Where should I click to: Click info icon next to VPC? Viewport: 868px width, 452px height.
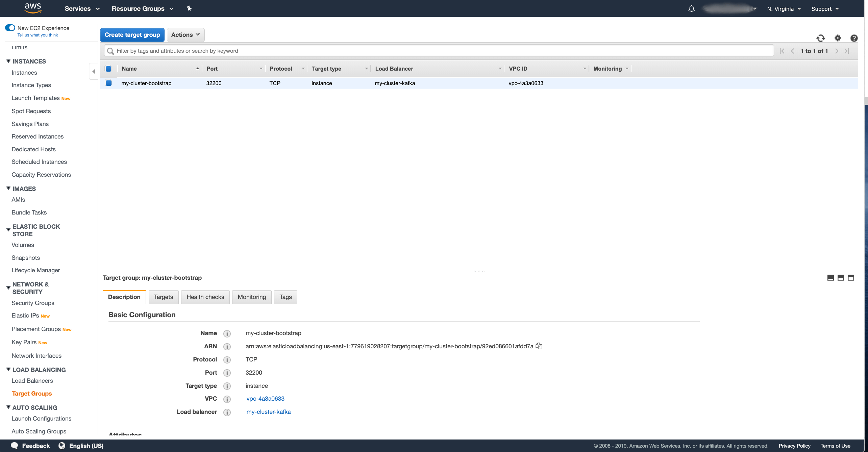click(227, 399)
